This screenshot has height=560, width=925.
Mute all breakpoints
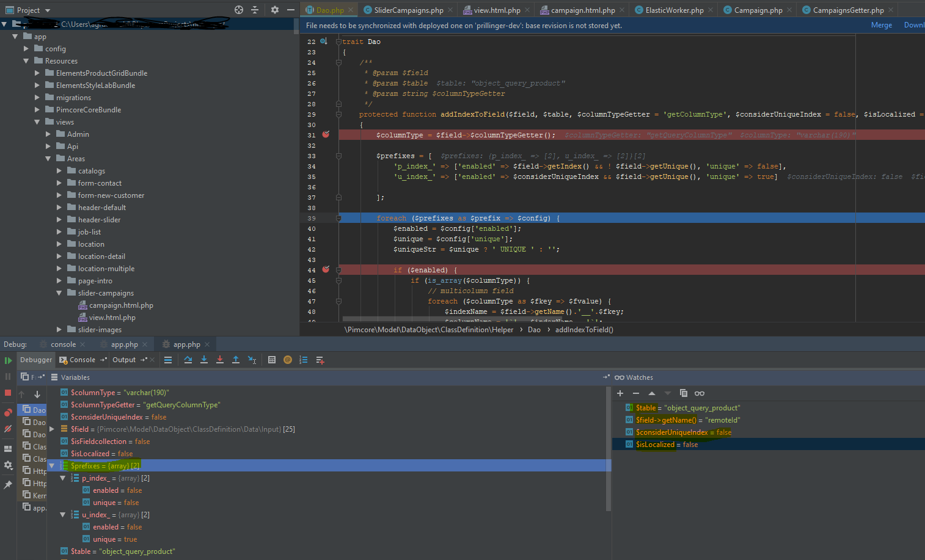pos(8,430)
